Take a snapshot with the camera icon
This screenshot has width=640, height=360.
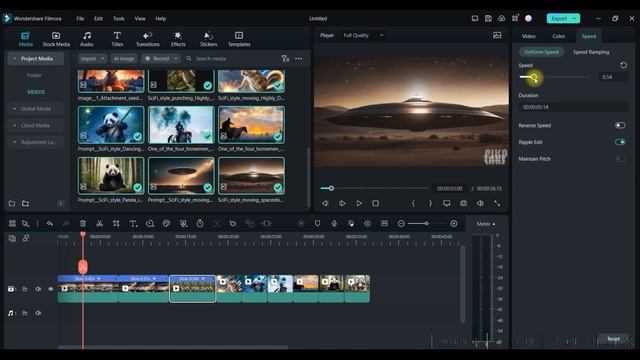tap(463, 203)
